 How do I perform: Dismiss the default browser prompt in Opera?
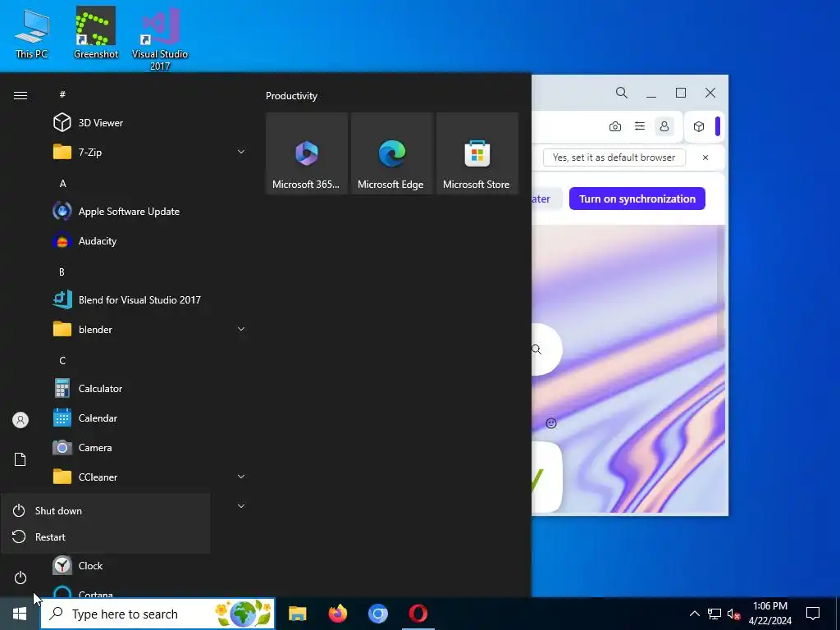point(705,157)
